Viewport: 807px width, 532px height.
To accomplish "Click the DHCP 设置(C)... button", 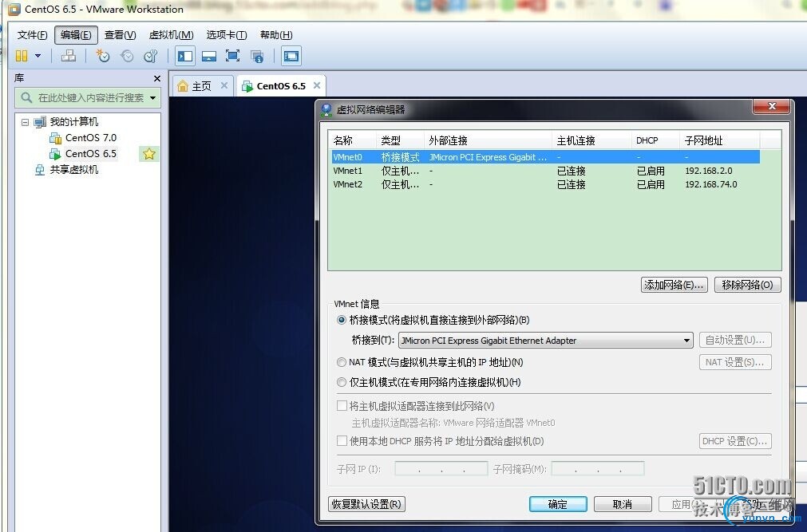I will [735, 441].
